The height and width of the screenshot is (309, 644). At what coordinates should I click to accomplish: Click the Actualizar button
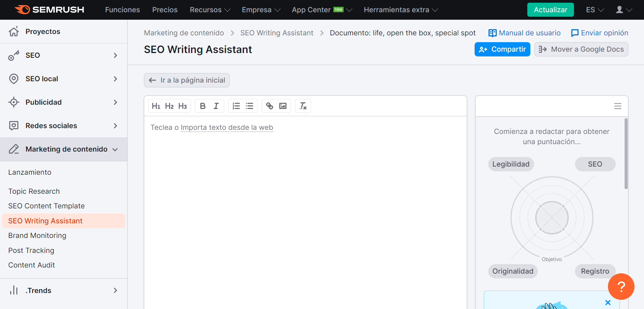pos(550,10)
